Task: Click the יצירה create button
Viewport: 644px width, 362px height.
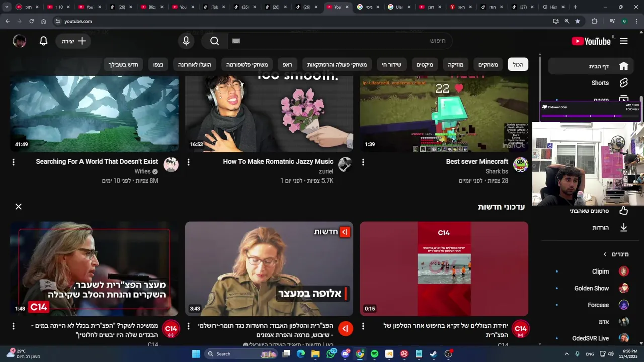Action: [x=73, y=41]
